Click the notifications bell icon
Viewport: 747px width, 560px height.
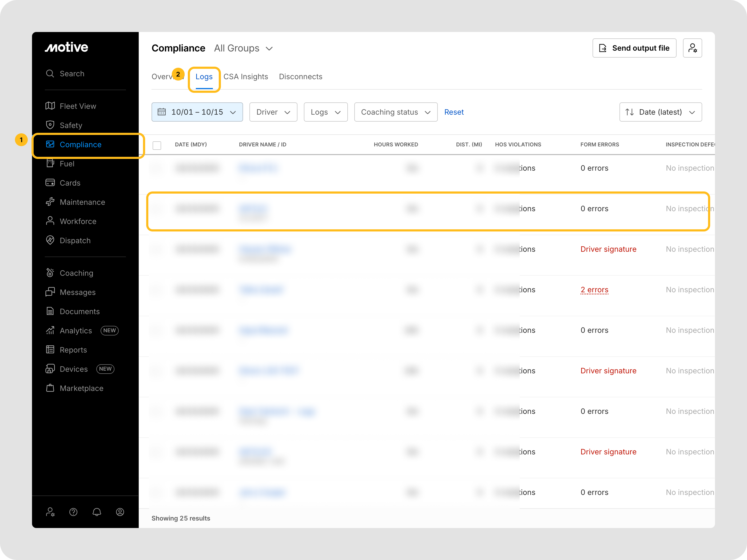pos(97,512)
